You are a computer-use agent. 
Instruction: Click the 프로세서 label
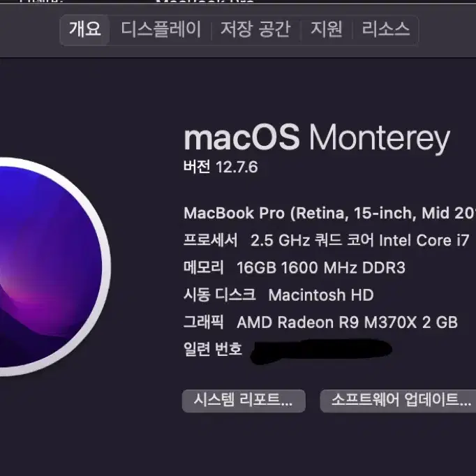tap(211, 240)
